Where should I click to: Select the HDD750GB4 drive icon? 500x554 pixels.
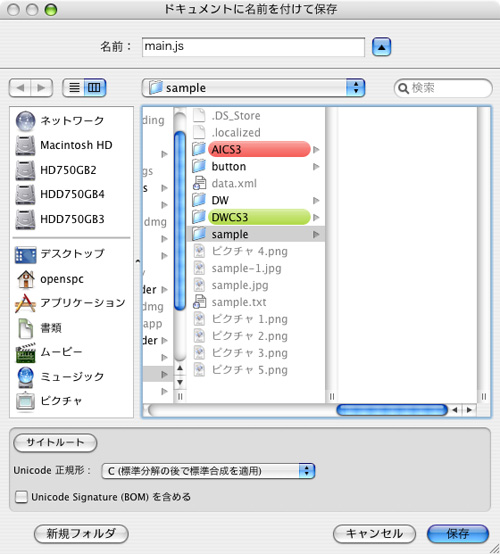[x=25, y=194]
